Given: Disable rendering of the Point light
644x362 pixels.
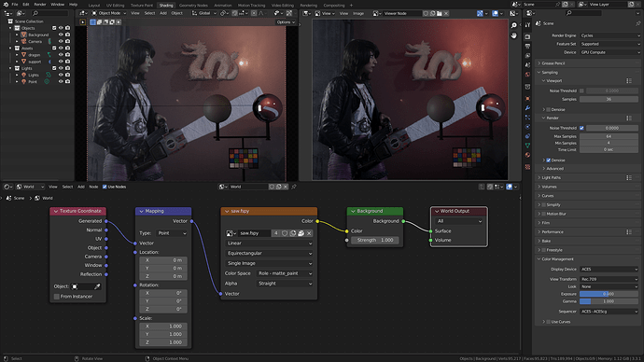Looking at the screenshot, I should (67, 82).
